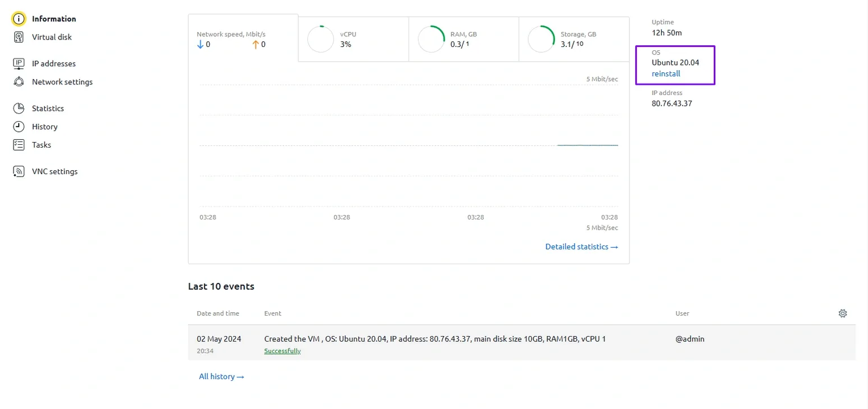Click the IP address 80.76.43.37 value

[671, 104]
